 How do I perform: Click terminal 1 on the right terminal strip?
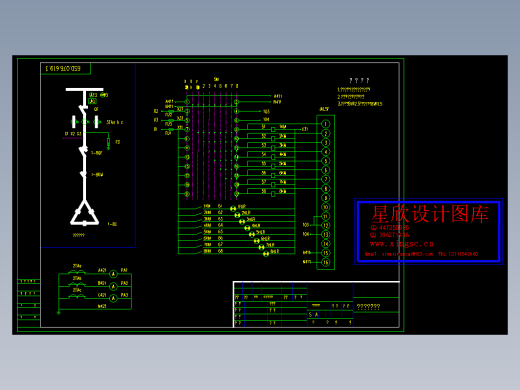325,124
